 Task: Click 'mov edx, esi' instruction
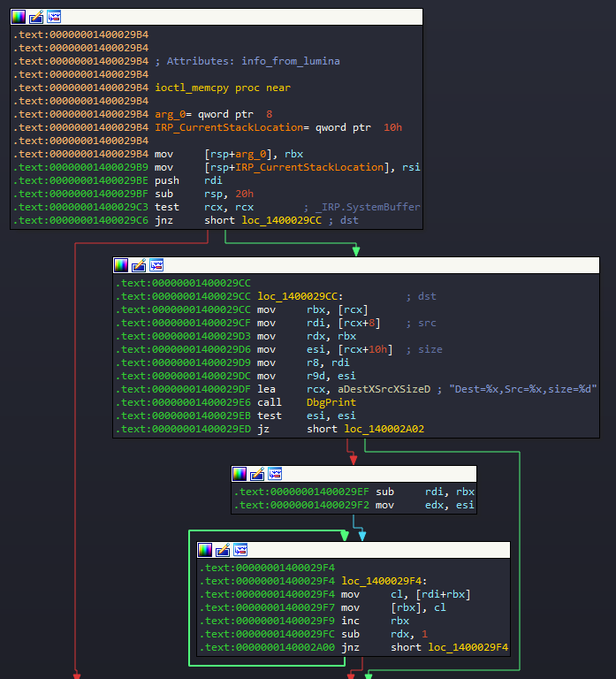(x=425, y=505)
